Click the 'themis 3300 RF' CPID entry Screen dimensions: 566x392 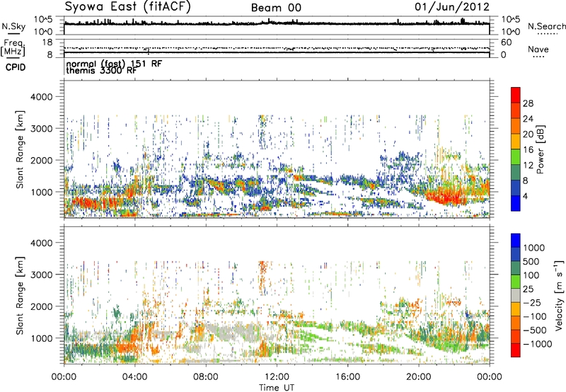coord(101,70)
